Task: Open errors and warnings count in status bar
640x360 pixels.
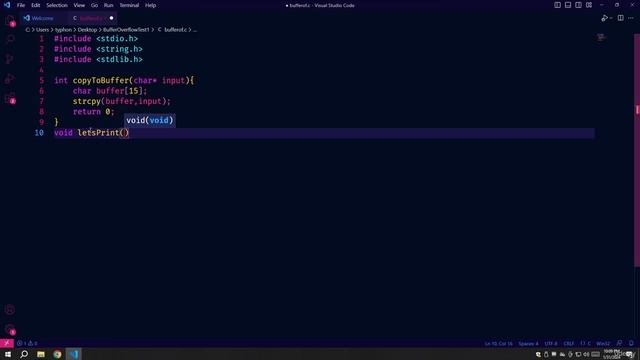Action: [27, 343]
